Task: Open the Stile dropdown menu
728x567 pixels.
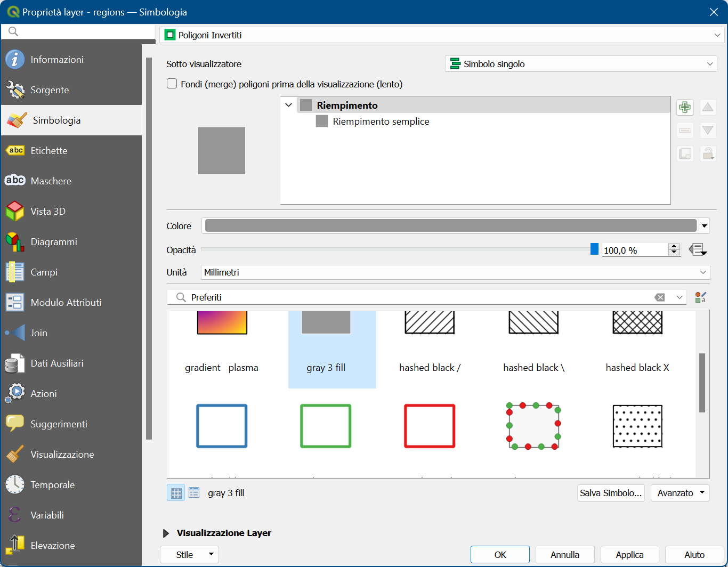Action: pos(189,555)
